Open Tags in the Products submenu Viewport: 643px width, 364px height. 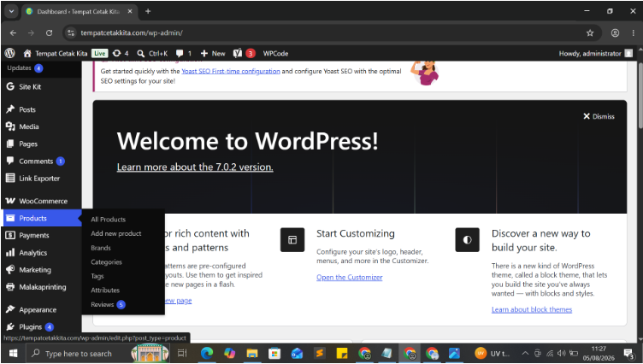(x=97, y=276)
